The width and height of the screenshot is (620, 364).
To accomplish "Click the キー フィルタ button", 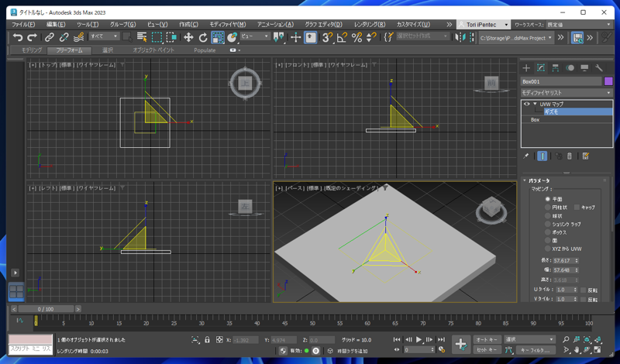I will tap(536, 350).
